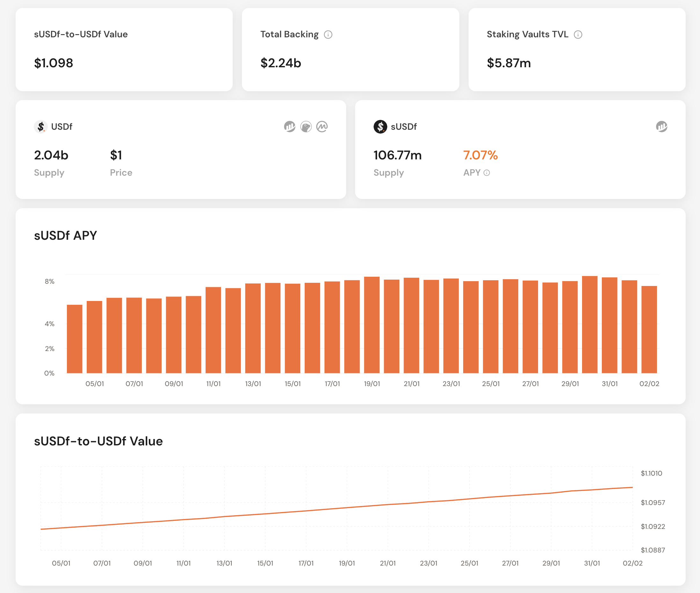Open USDf DefiLlama chart icon link

[x=289, y=127]
